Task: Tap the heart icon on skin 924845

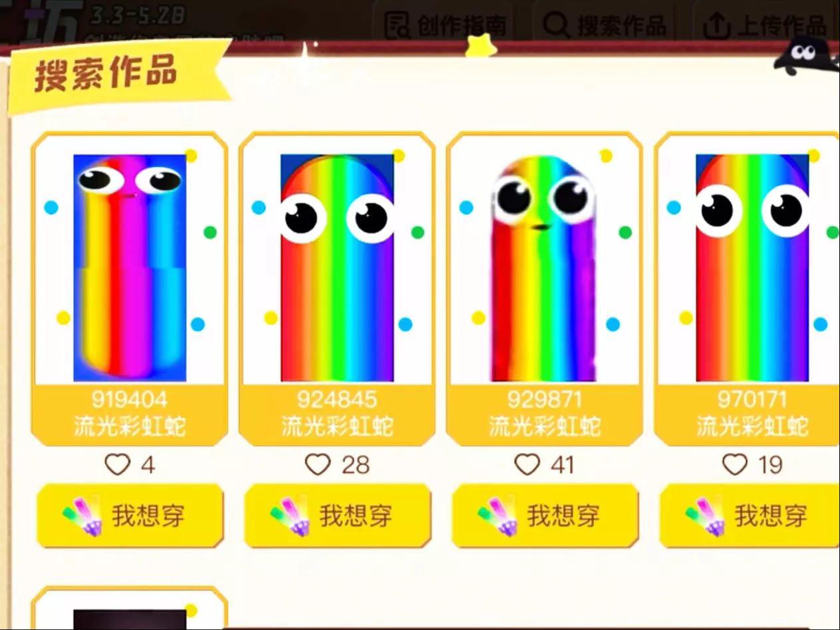Action: 318,464
